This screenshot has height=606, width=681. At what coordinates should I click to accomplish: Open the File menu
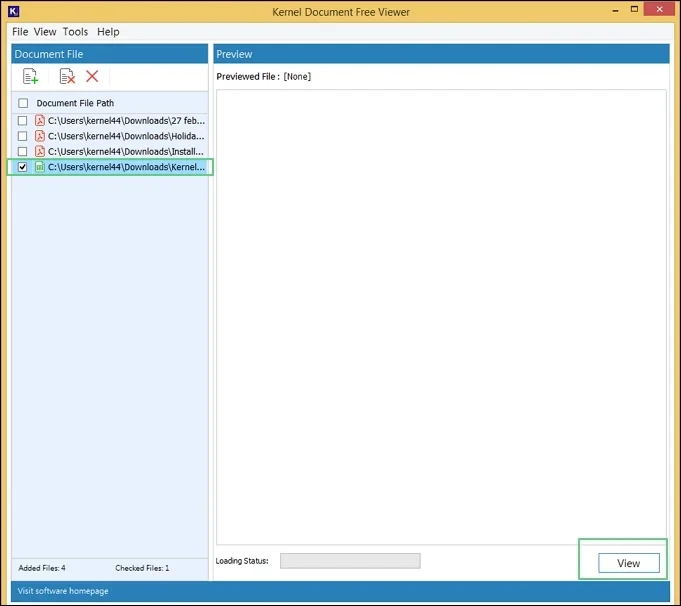(20, 32)
